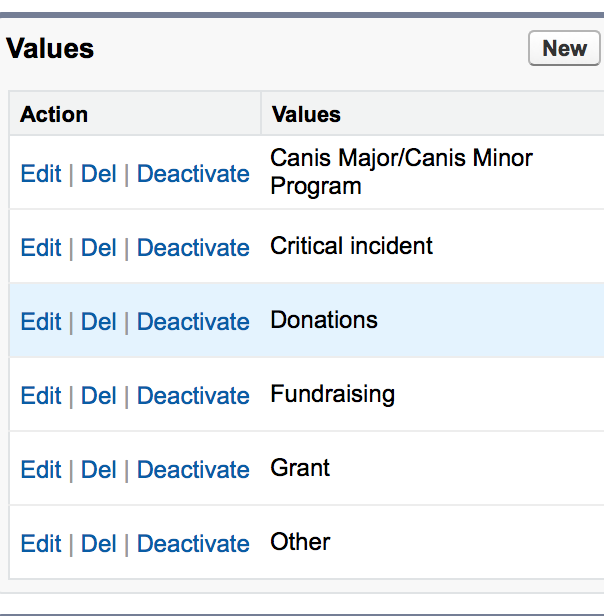Delete the Canis Major/Canis Minor Program value
Viewport: 604px width, 616px height.
tap(99, 174)
